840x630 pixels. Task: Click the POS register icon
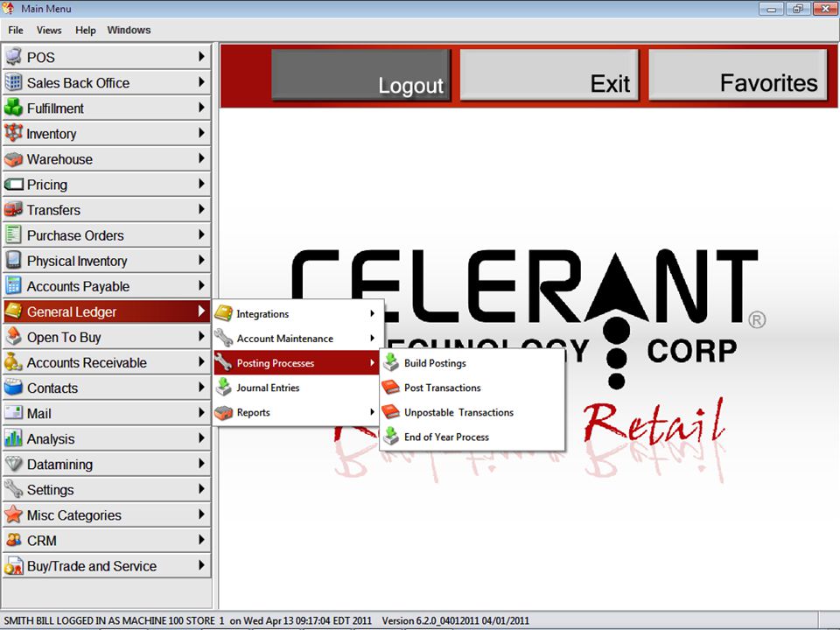(13, 57)
